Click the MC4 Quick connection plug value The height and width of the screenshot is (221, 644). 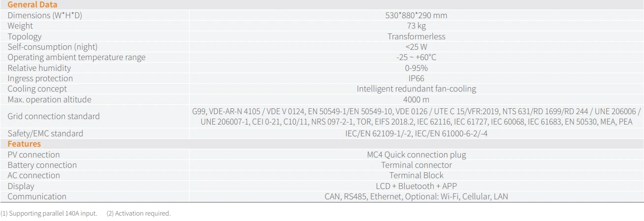tap(416, 155)
